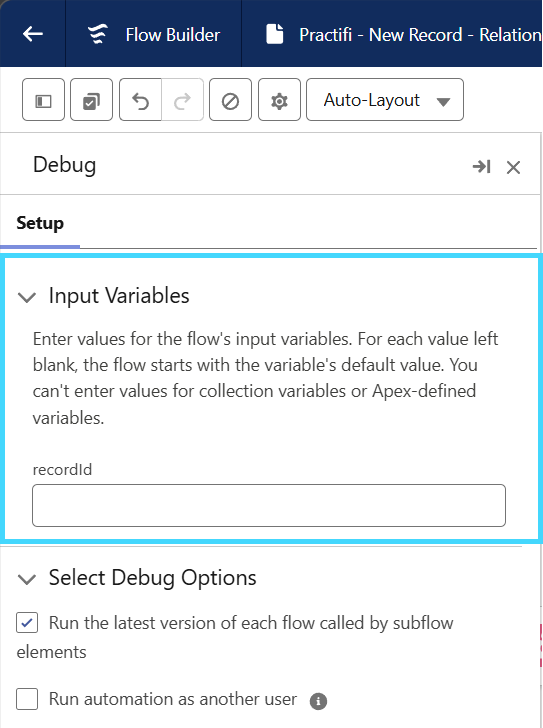The height and width of the screenshot is (728, 543).
Task: Click the back arrow icon
Action: click(x=33, y=34)
